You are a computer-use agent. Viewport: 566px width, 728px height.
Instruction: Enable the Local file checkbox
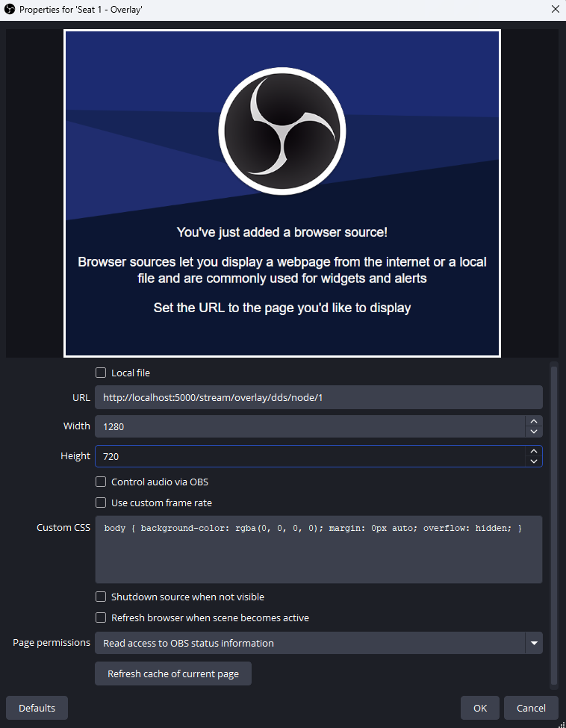(x=101, y=373)
